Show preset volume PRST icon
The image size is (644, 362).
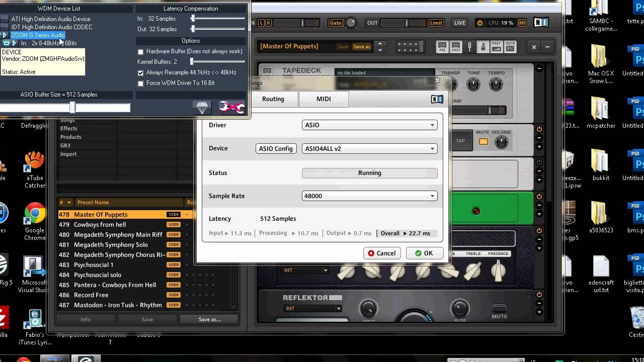497,47
